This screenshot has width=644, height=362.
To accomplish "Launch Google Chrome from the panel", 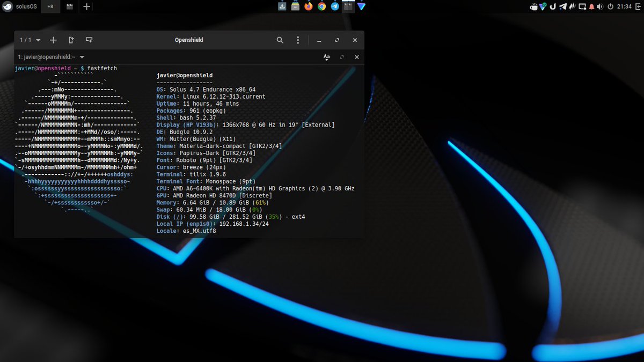I will [x=321, y=6].
